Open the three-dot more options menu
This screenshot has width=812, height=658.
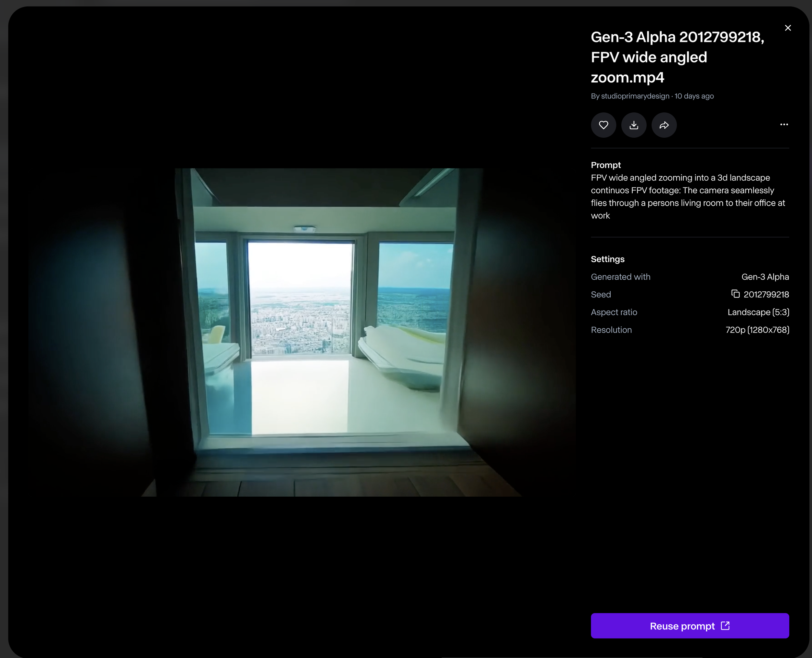[x=784, y=124]
